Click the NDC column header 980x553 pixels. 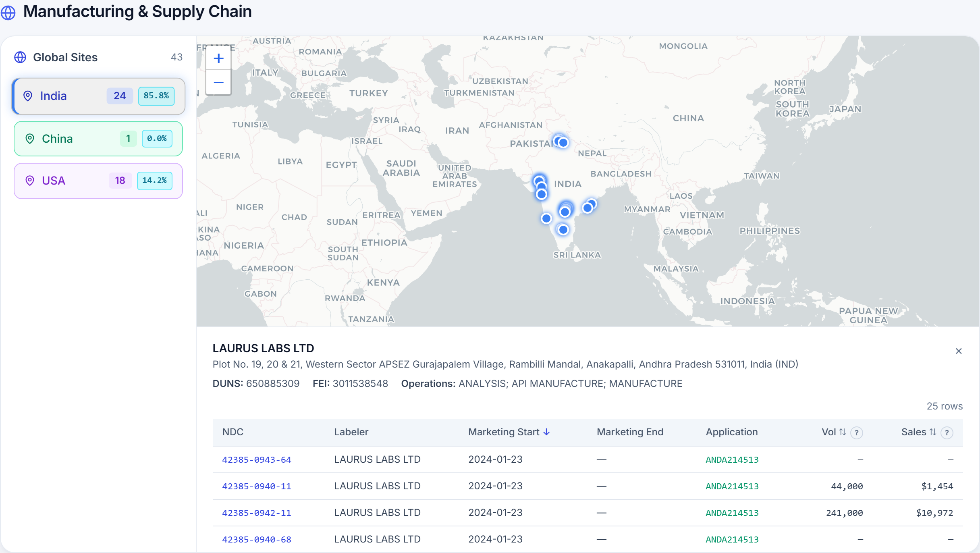233,432
